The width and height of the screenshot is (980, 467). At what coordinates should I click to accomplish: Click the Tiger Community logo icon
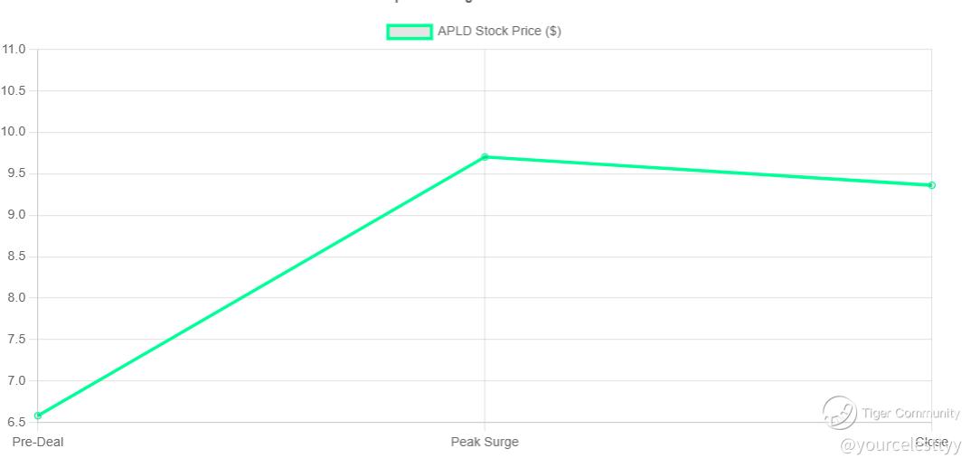pos(839,413)
